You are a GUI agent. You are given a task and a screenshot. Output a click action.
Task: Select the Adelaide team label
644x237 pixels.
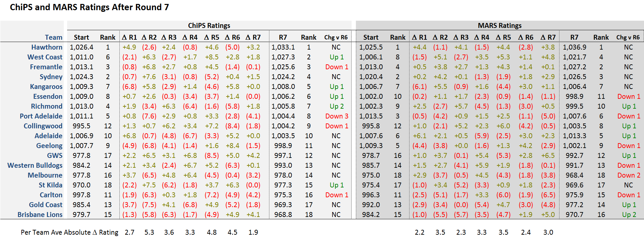(x=48, y=136)
